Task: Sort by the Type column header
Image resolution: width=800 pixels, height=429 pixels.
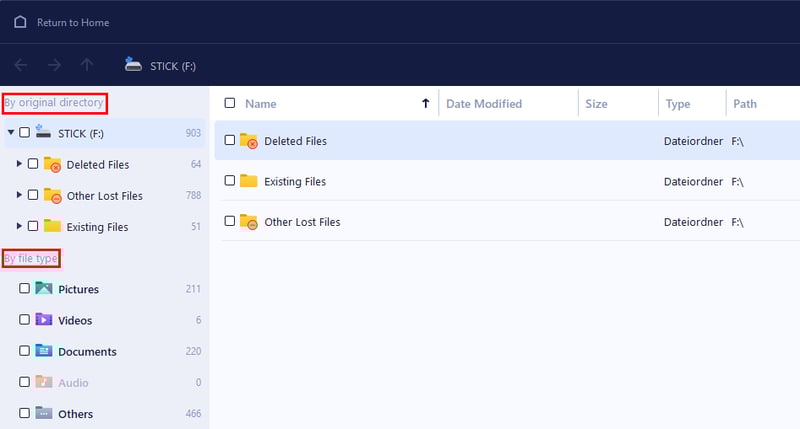Action: [x=678, y=104]
